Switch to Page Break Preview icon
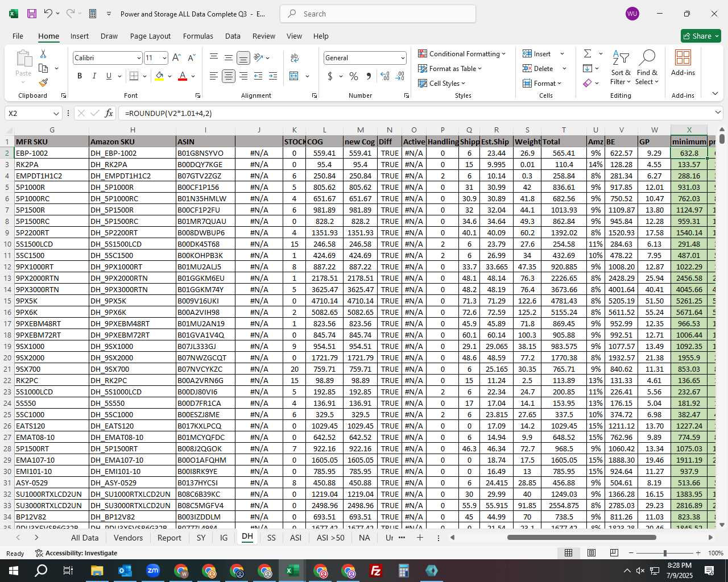This screenshot has width=728, height=582. pyautogui.click(x=614, y=552)
